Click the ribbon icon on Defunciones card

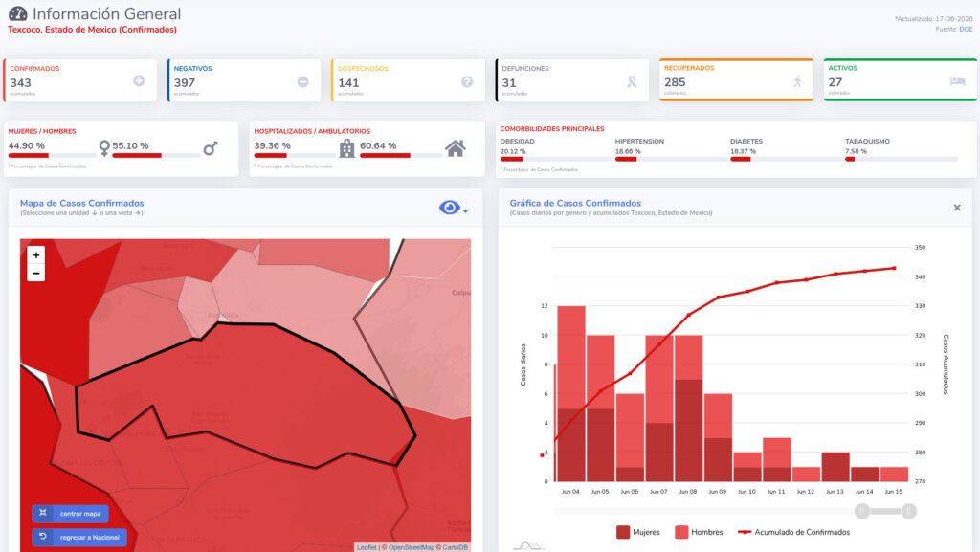[631, 81]
